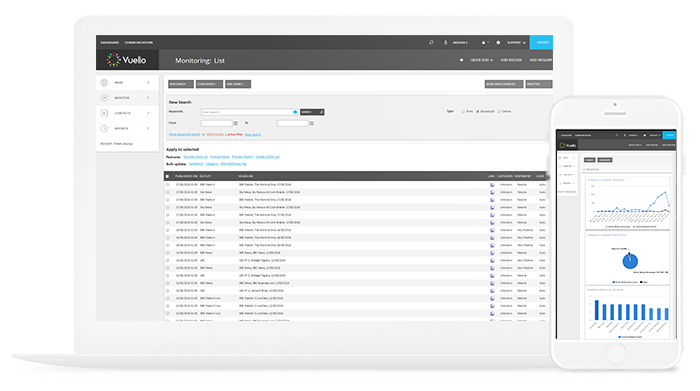Click the Reports clock icon in sidebar
The width and height of the screenshot is (700, 391).
[x=104, y=128]
